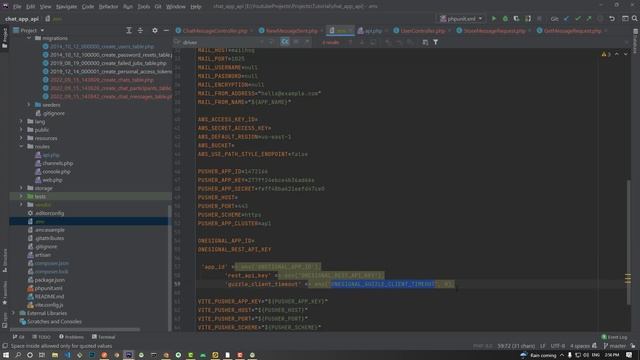Collapse the migrations folder
Viewport: 640px width, 360px height.
tap(29, 38)
